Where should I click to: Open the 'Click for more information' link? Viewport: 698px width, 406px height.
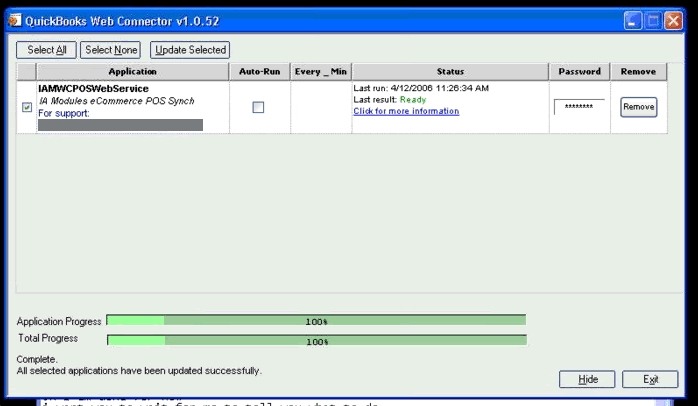(x=406, y=111)
